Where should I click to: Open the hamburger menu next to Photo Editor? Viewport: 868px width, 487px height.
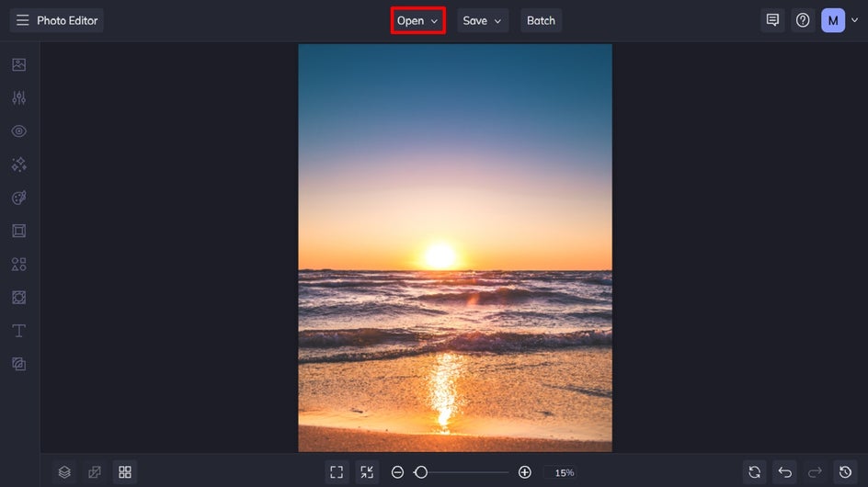[x=22, y=20]
